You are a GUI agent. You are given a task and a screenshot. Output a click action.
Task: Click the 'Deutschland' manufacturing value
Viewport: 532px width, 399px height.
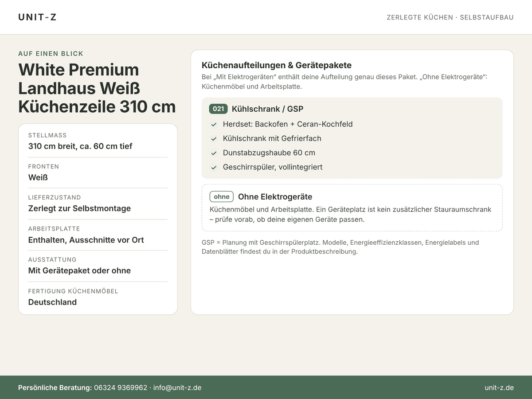click(x=52, y=302)
